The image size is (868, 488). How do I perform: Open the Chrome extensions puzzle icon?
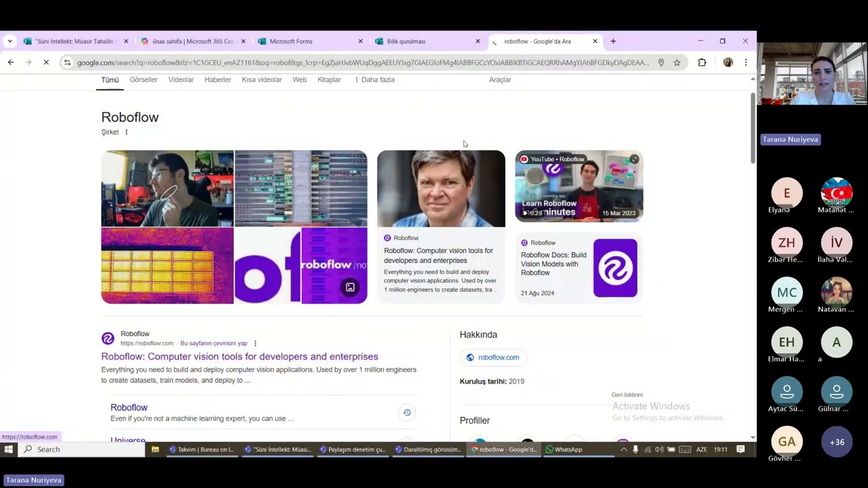point(702,62)
